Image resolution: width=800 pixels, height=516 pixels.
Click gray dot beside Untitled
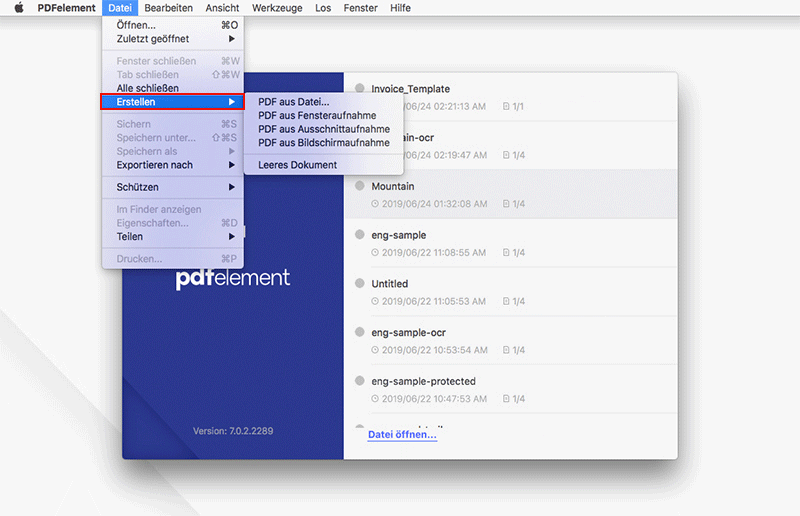pos(360,283)
